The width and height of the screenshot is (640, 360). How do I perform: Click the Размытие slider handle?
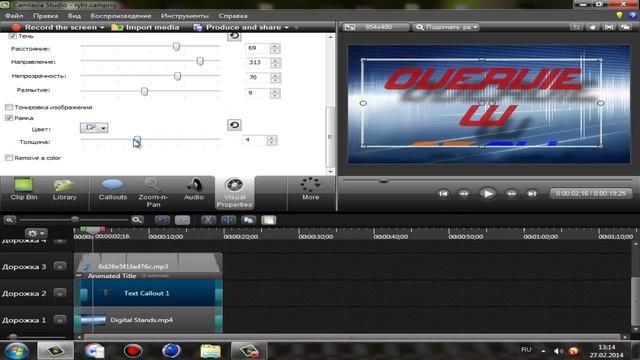144,91
